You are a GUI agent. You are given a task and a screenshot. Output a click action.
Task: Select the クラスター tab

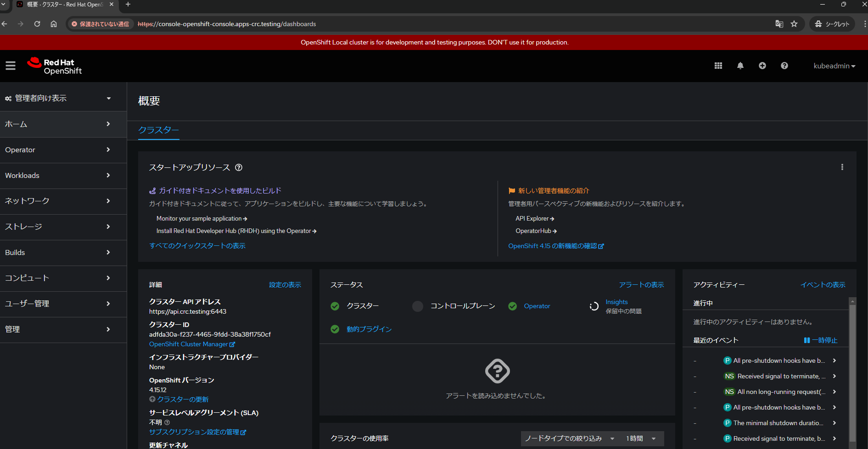(x=158, y=130)
